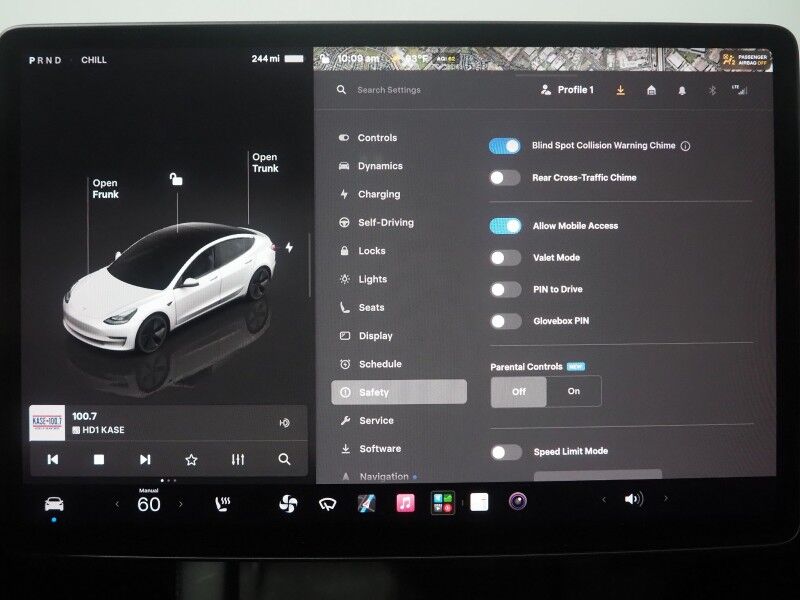Tap the LTE signal strength icon
The width and height of the screenshot is (800, 600).
pos(740,90)
